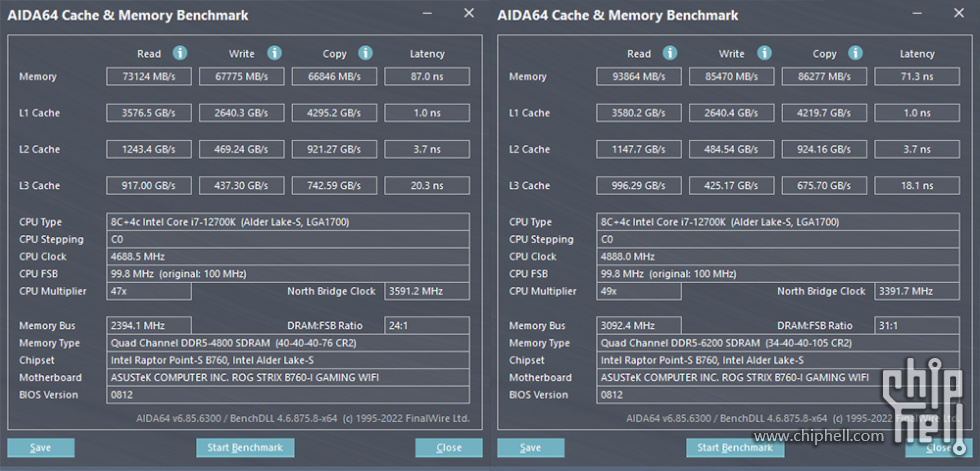This screenshot has width=980, height=471.
Task: Click CPU Multiplier field 49x
Action: [x=639, y=291]
